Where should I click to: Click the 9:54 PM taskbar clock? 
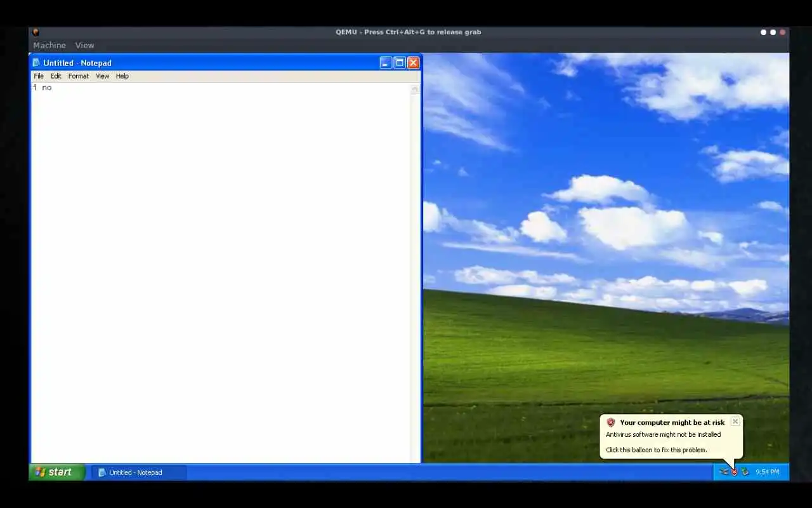pos(768,472)
